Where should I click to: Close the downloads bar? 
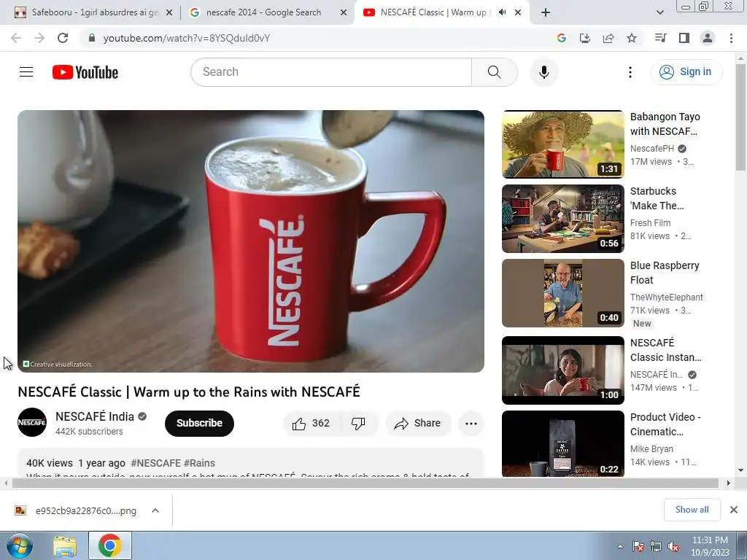[x=734, y=510]
